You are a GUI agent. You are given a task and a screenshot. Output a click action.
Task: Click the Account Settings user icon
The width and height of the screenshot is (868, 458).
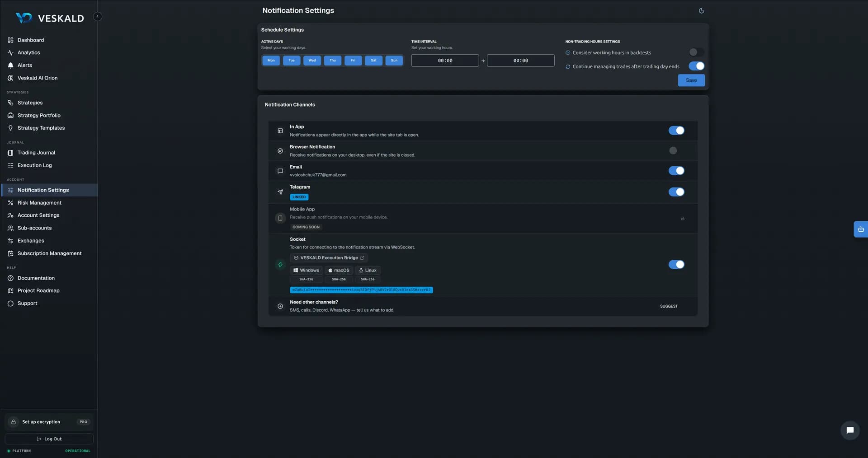(x=10, y=215)
